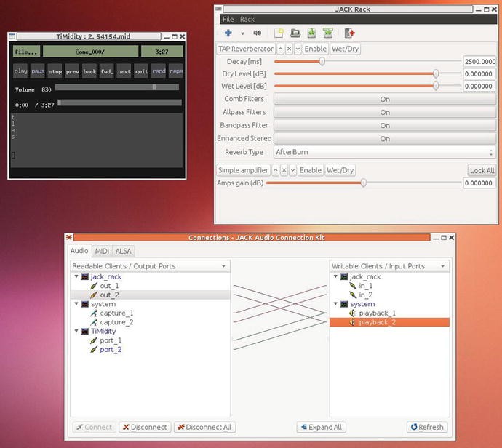Click the TAP Reverberator name button

(x=246, y=49)
